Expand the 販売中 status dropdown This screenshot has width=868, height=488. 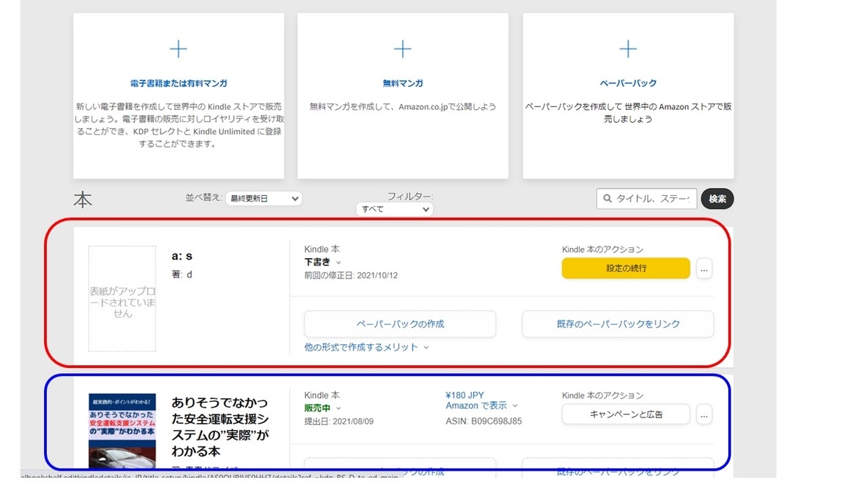coord(320,408)
